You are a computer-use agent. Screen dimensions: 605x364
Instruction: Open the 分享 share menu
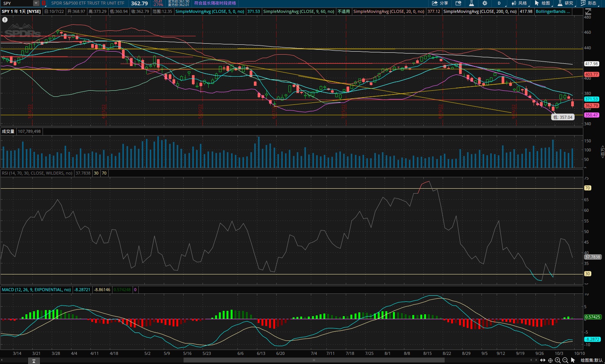(x=440, y=3)
